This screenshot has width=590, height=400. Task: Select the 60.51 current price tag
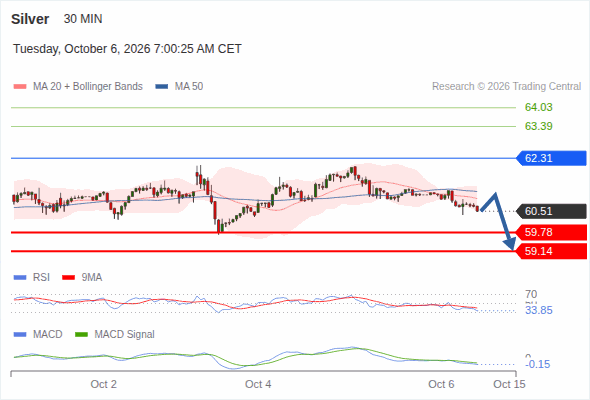point(551,211)
